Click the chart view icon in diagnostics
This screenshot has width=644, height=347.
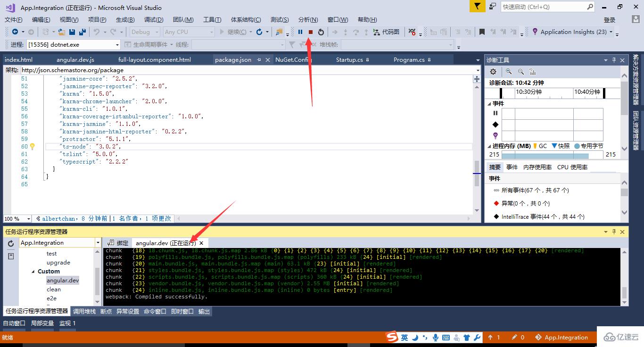[x=533, y=72]
